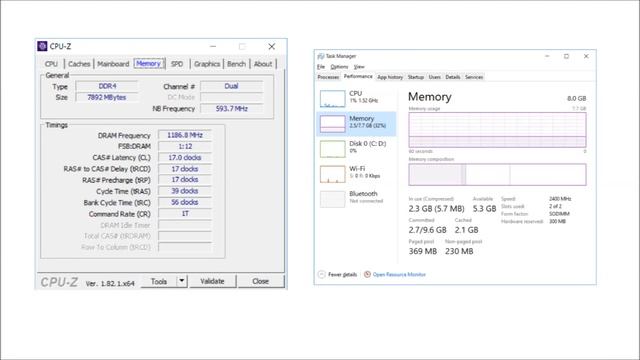
Task: Open the Bench tab in CPU-Z
Action: tap(236, 64)
